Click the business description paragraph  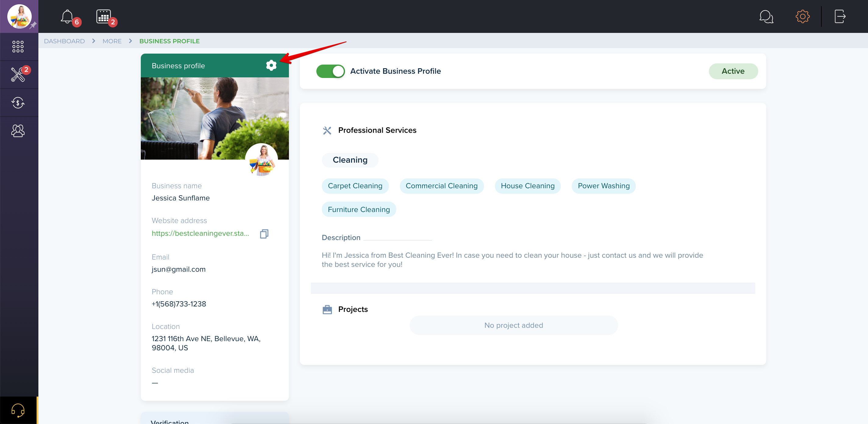[x=512, y=260]
